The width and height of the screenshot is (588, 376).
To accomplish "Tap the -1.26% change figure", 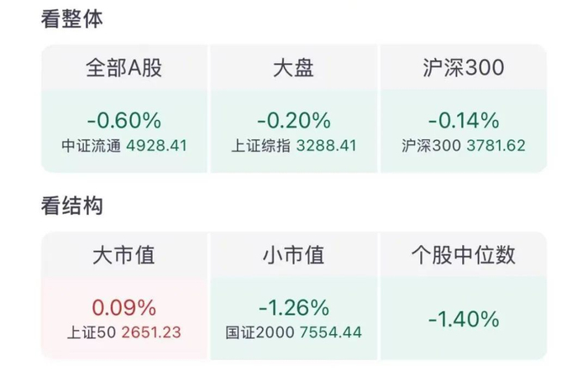I will click(293, 307).
